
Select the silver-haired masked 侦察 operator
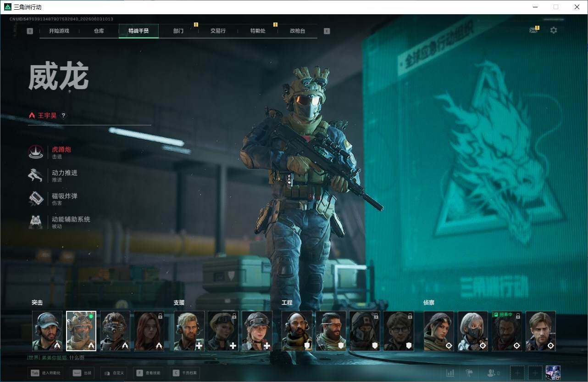pyautogui.click(x=473, y=331)
